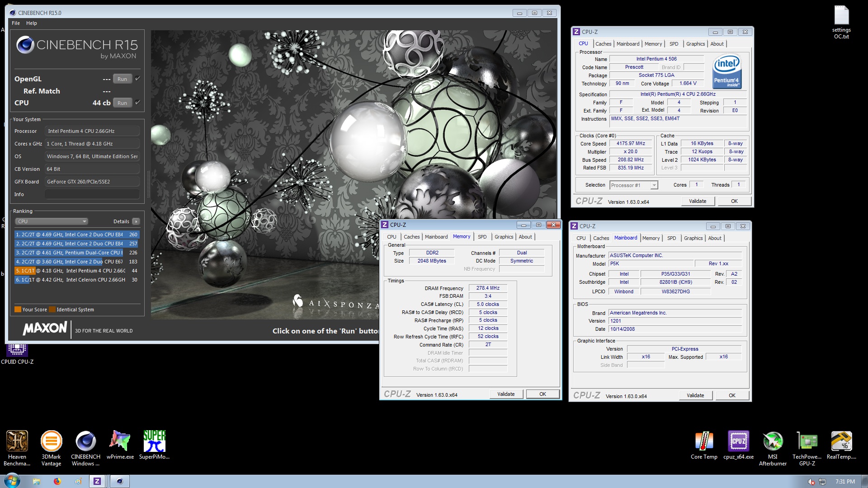The height and width of the screenshot is (488, 868).
Task: Toggle the CPU test checkbox
Action: click(138, 102)
